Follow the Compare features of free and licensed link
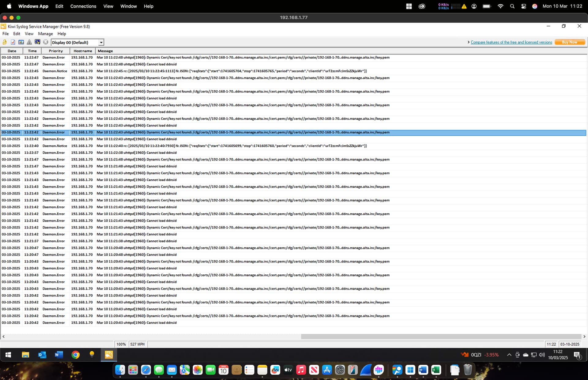The width and height of the screenshot is (588, 380). coord(511,42)
